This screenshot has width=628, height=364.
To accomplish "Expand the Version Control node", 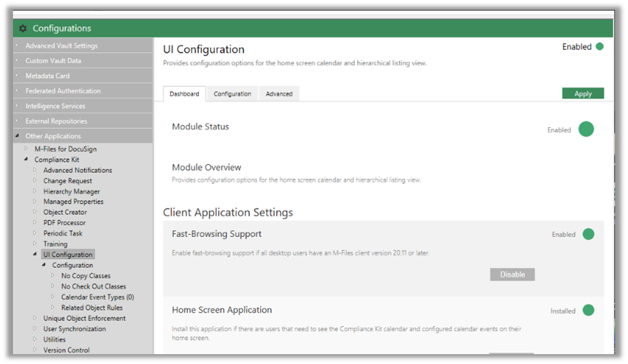I will coord(35,350).
